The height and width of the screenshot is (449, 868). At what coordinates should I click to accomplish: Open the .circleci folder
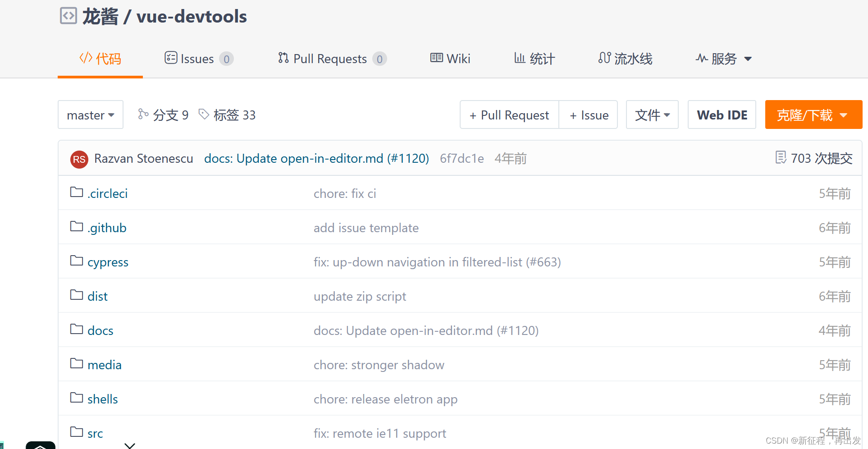108,193
